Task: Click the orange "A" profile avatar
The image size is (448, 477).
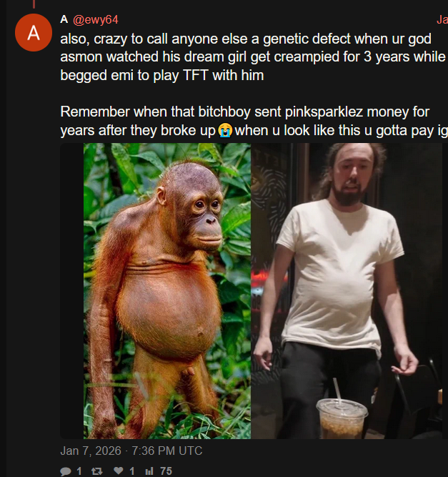Action: (x=34, y=33)
